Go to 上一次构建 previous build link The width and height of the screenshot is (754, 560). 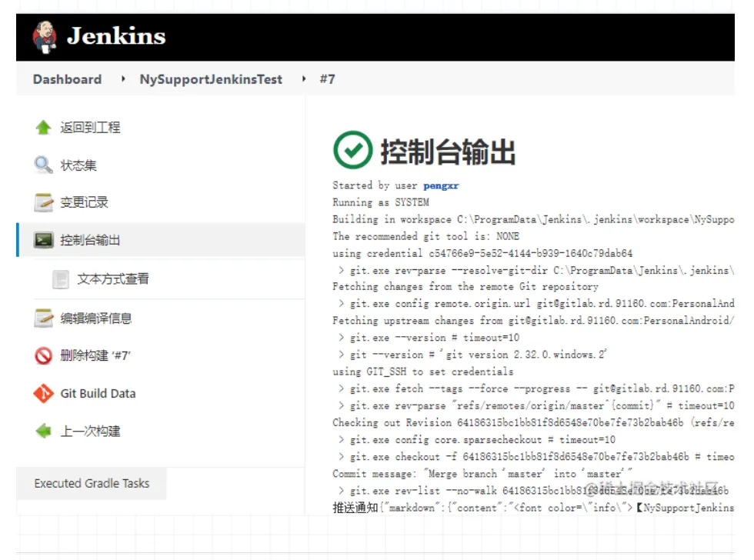(90, 432)
